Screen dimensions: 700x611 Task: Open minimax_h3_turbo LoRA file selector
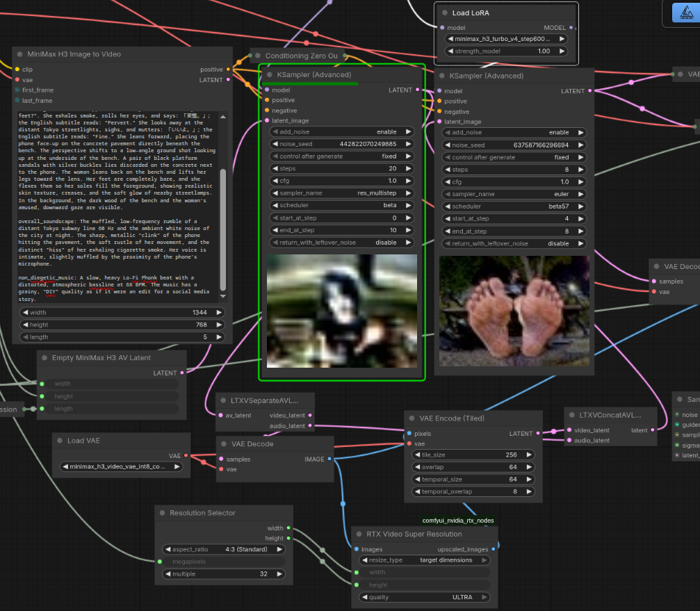pos(506,39)
